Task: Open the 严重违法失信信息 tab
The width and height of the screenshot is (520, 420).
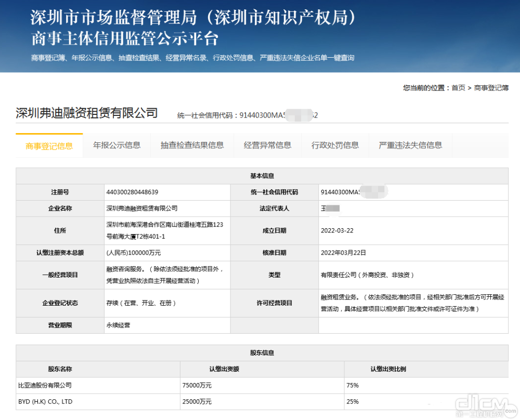Action: pos(410,145)
